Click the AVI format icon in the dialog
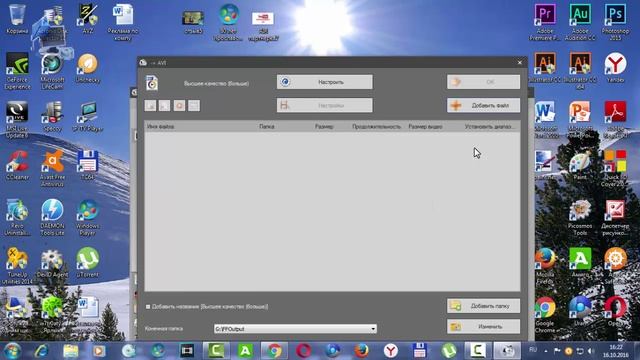Screen dimensions: 640x360 152,83
